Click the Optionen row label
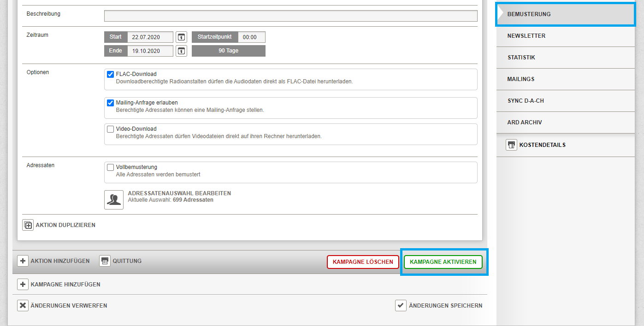This screenshot has height=326, width=644. coord(38,72)
